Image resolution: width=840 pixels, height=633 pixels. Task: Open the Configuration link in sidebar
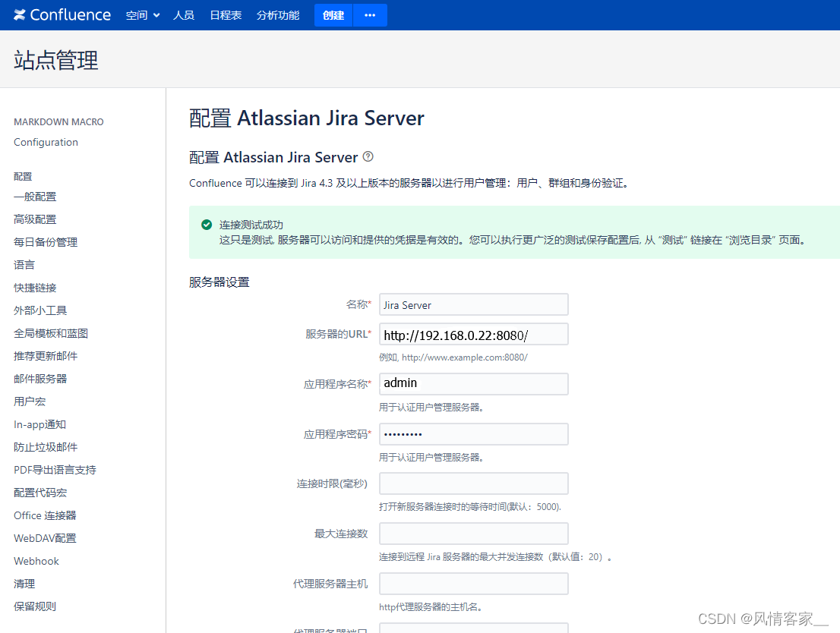tap(46, 142)
